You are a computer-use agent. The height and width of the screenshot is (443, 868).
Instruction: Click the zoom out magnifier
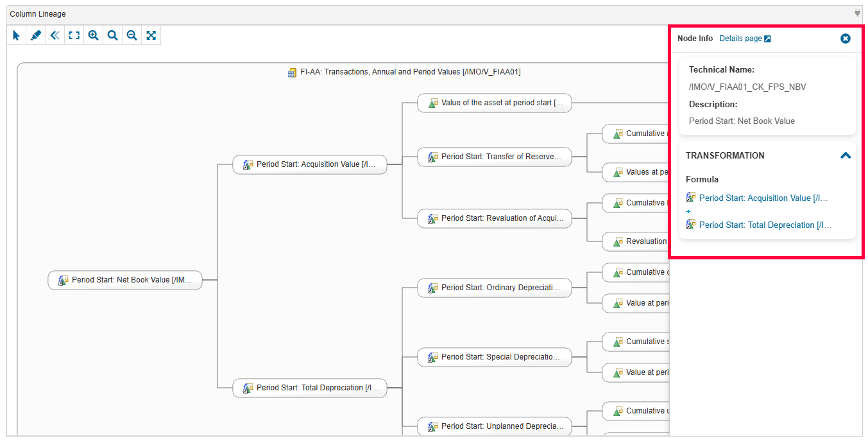click(132, 35)
